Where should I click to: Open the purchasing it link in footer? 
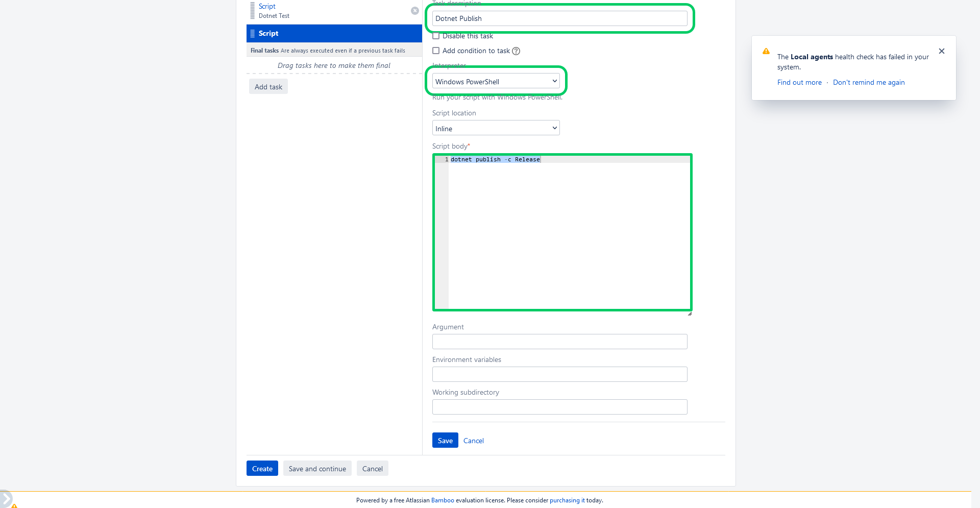[567, 500]
